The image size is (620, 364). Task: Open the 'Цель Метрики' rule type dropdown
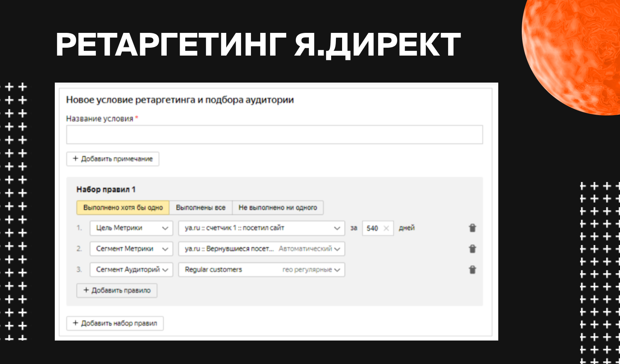(131, 228)
